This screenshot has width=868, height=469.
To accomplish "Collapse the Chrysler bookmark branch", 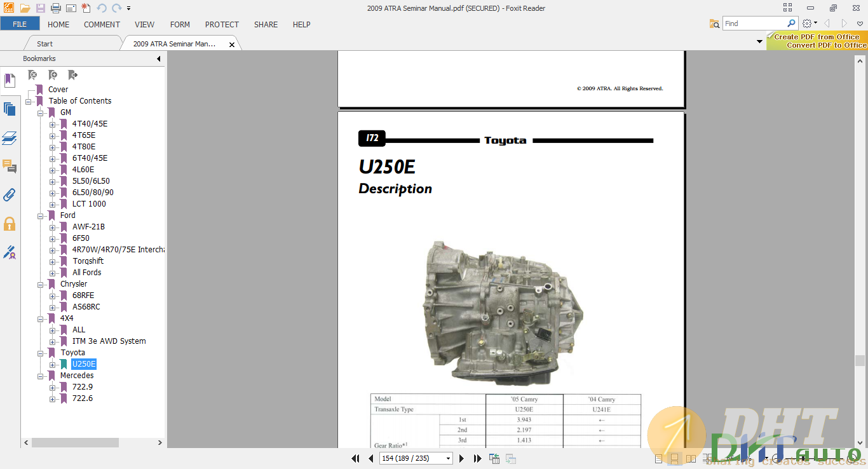I will (x=41, y=284).
